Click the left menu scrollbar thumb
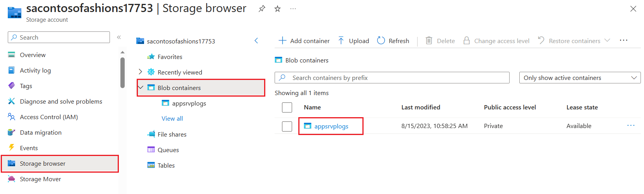 [123, 73]
